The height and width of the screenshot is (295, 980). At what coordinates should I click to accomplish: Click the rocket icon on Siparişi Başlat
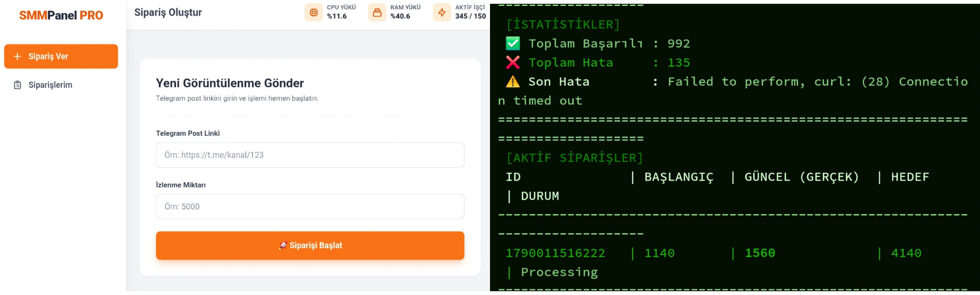tap(283, 246)
